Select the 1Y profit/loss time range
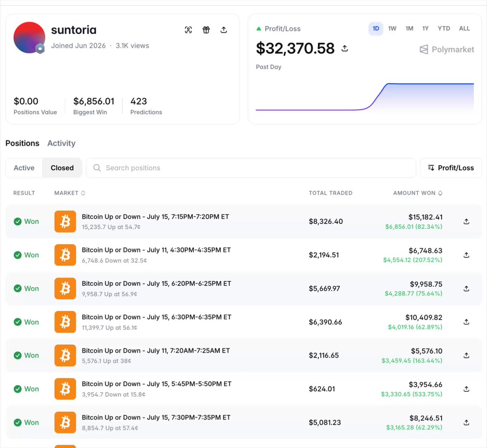Image resolution: width=487 pixels, height=448 pixels. coord(425,28)
